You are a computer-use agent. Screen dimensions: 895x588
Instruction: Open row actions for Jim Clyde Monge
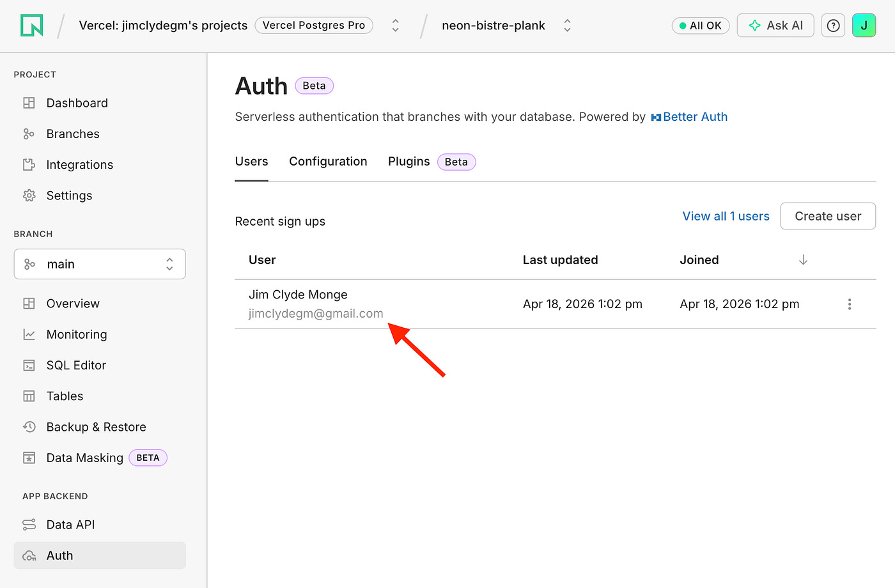point(849,304)
